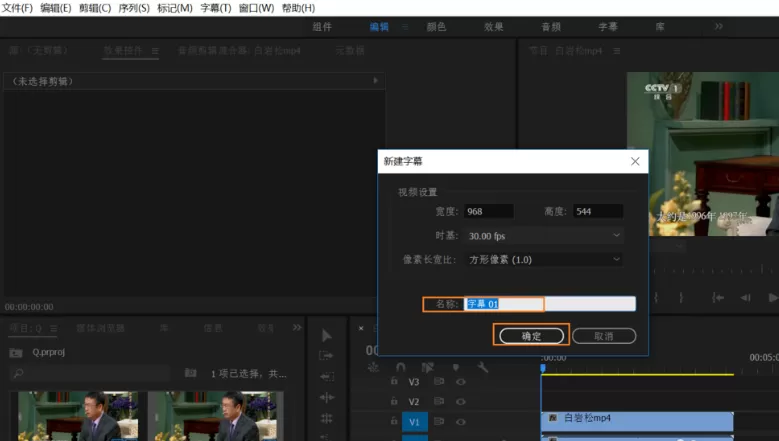Image resolution: width=779 pixels, height=441 pixels.
Task: Open the 像素长宽比 dropdown
Action: [544, 259]
